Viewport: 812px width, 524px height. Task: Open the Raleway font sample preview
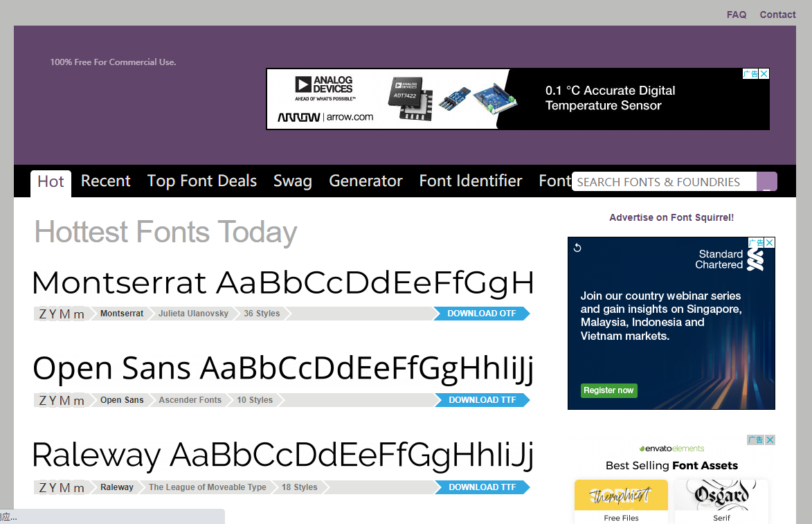[282, 455]
